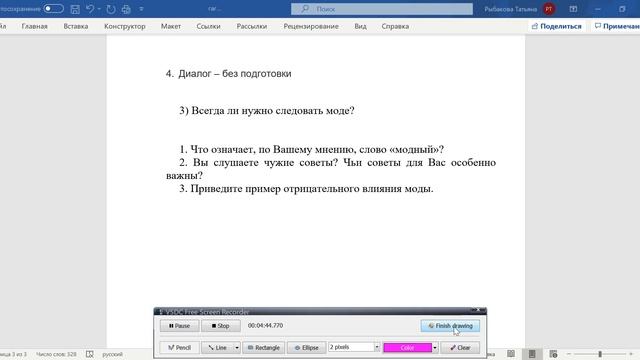Open the ribbon display options icon
The width and height of the screenshot is (640, 360).
(x=573, y=9)
